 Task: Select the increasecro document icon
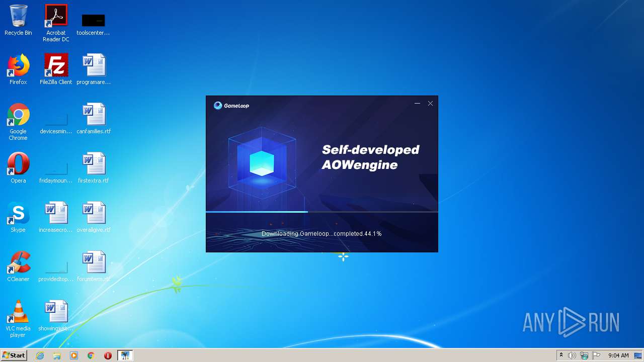tap(56, 217)
